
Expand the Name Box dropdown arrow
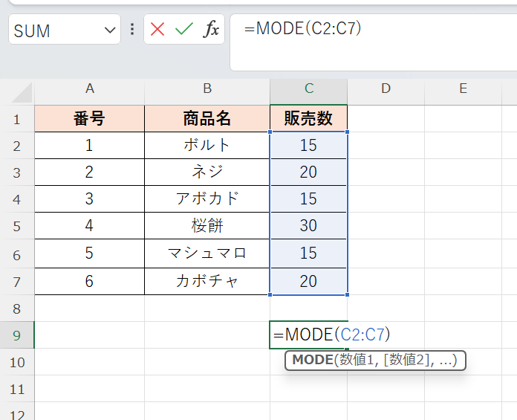[110, 30]
